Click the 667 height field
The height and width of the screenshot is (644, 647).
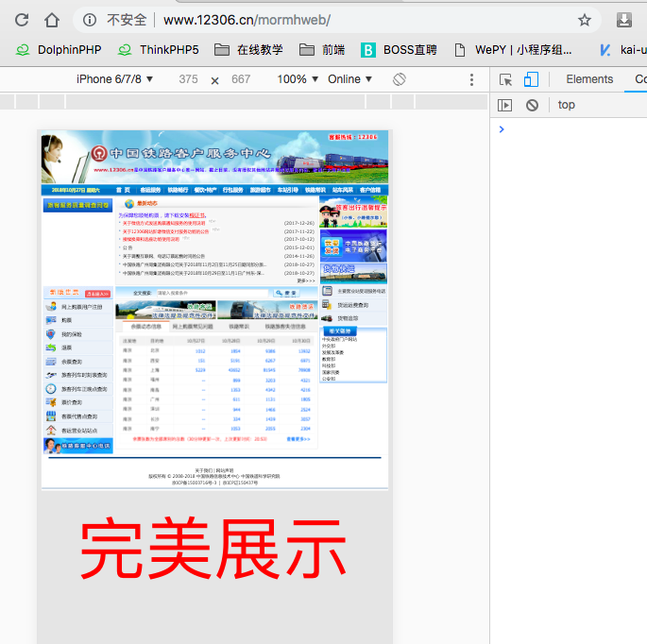pos(241,78)
